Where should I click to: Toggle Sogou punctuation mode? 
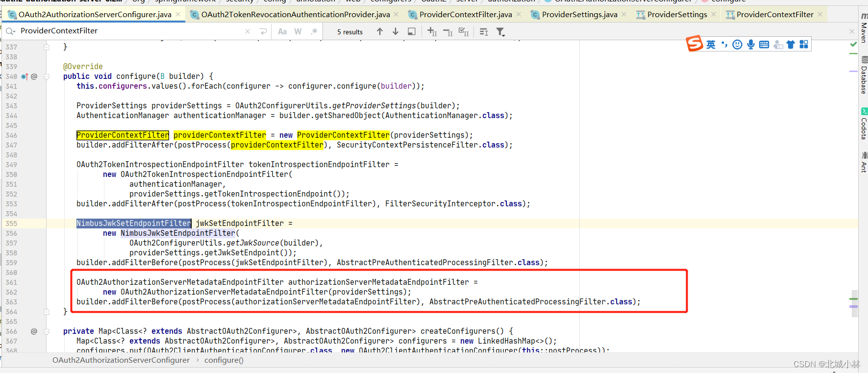(724, 45)
